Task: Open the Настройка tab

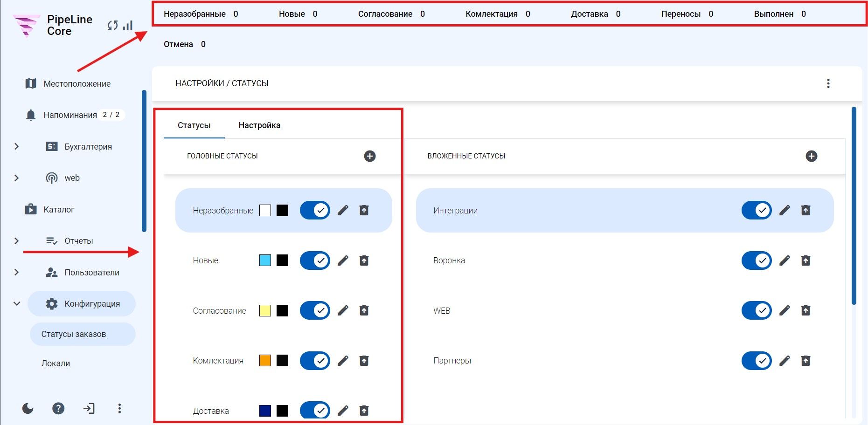Action: (x=259, y=125)
